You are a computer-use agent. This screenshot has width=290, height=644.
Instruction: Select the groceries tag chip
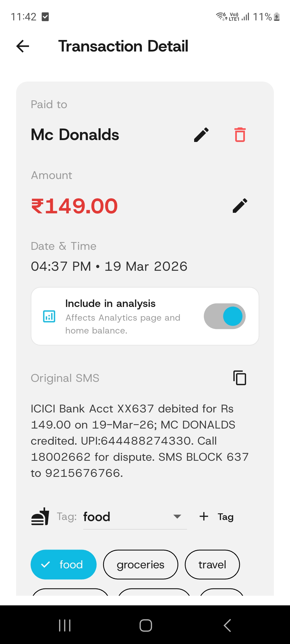(140, 565)
